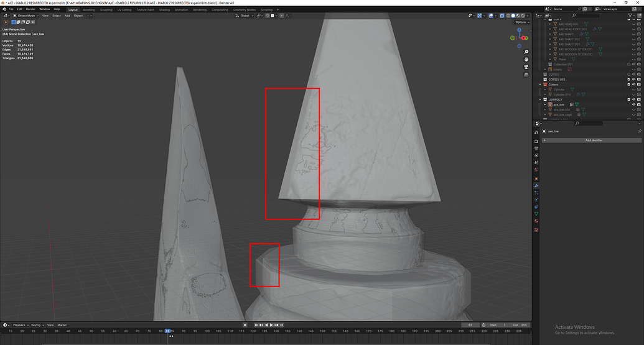Select material preview shading
This screenshot has width=644, height=345.
(x=518, y=16)
